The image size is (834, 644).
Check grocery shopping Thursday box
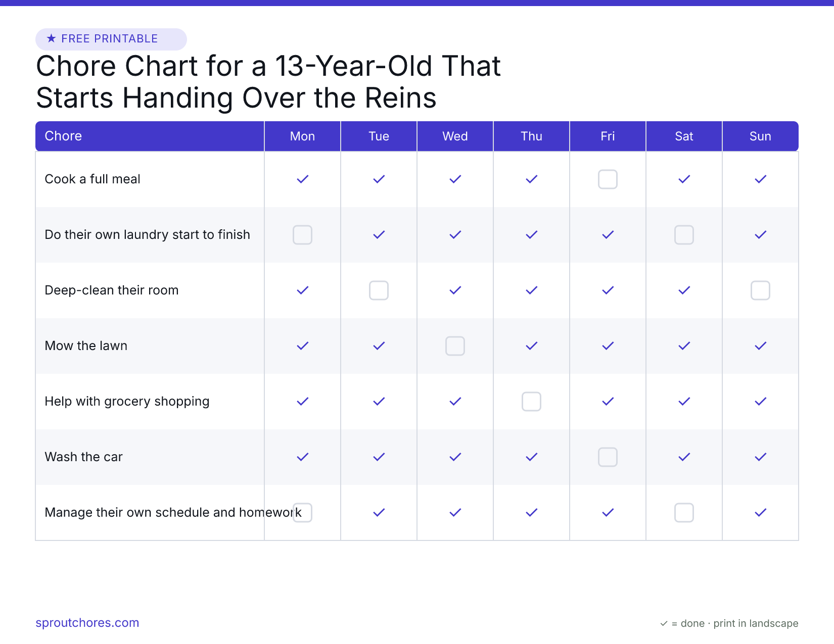point(531,402)
